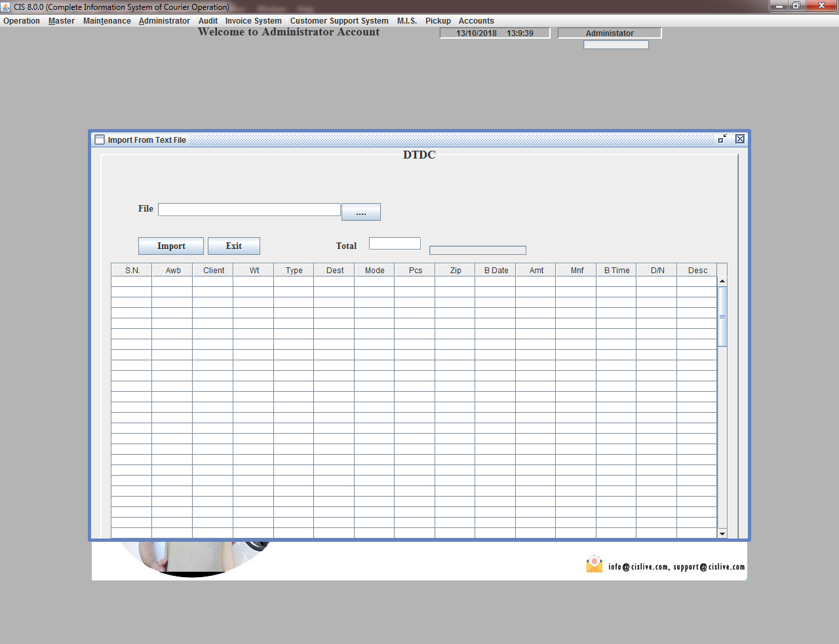
Task: Click the S.N. column header
Action: [132, 270]
